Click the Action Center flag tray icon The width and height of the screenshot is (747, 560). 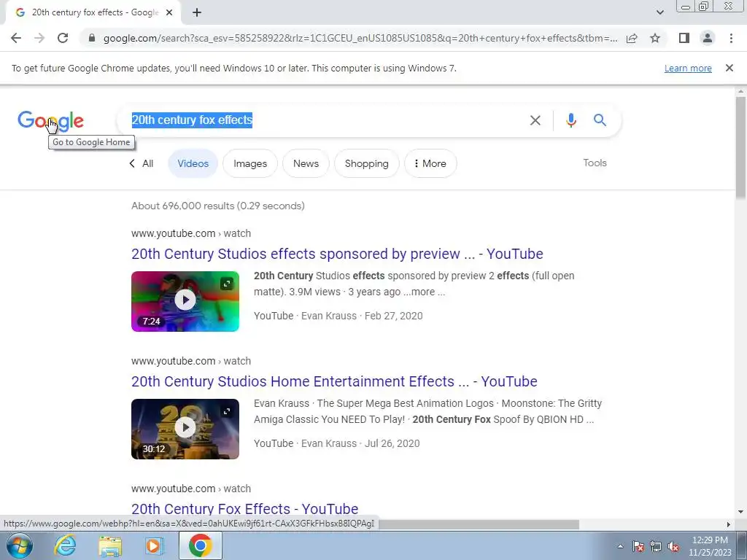[638, 546]
